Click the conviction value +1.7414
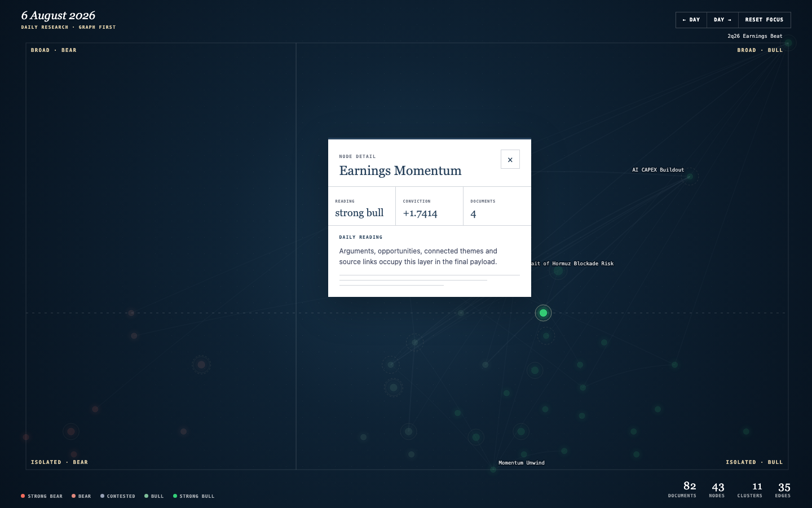The height and width of the screenshot is (508, 812). [420, 213]
